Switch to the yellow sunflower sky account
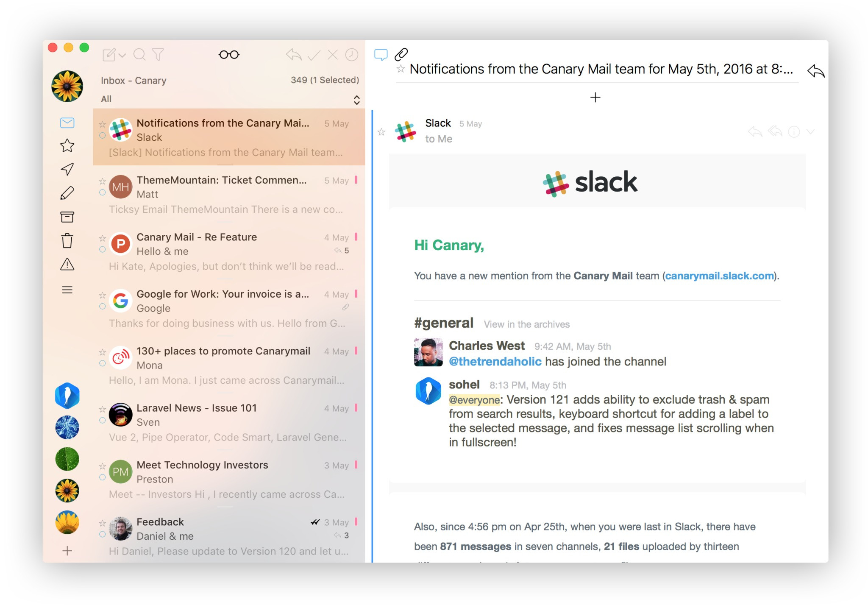 (67, 522)
